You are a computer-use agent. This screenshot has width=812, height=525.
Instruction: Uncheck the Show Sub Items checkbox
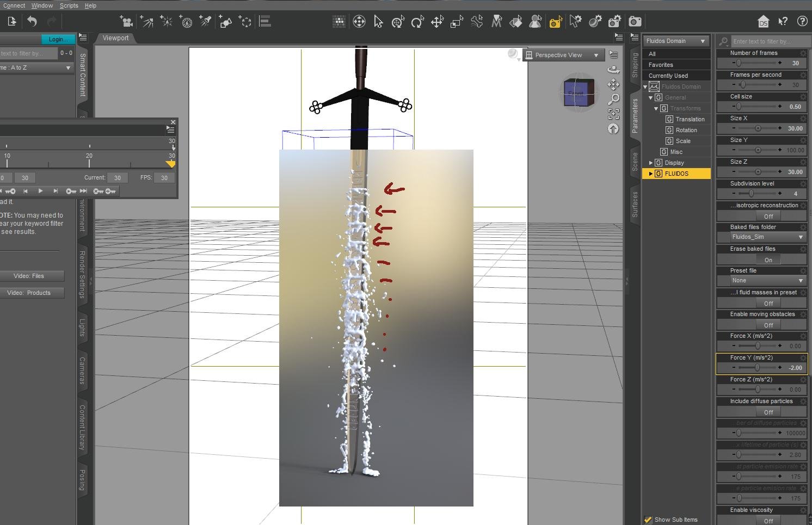(648, 520)
